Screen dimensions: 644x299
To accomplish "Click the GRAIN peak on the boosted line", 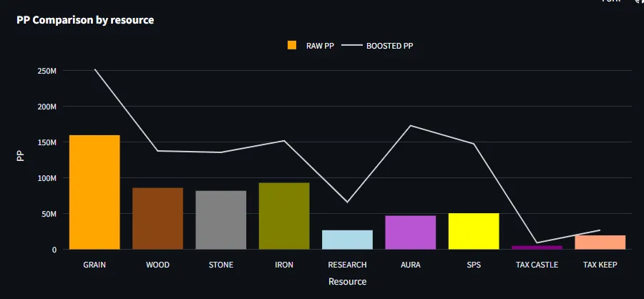I will tap(95, 69).
